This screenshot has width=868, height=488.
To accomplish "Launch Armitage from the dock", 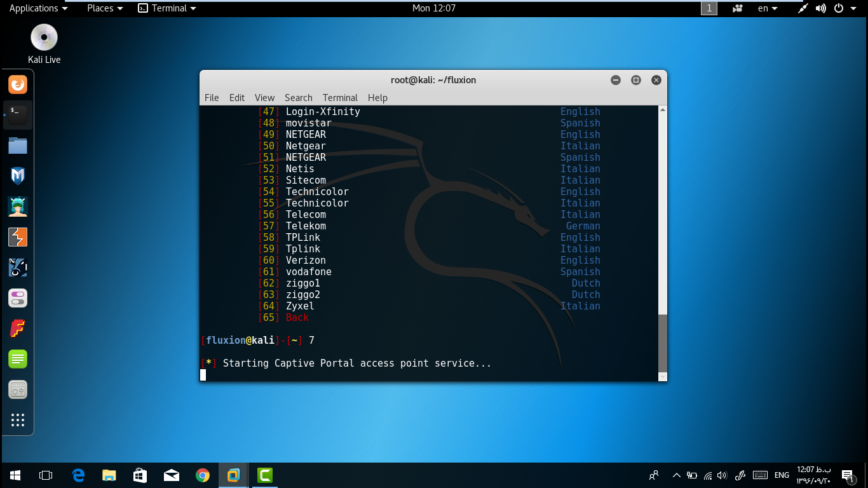I will tap(18, 207).
